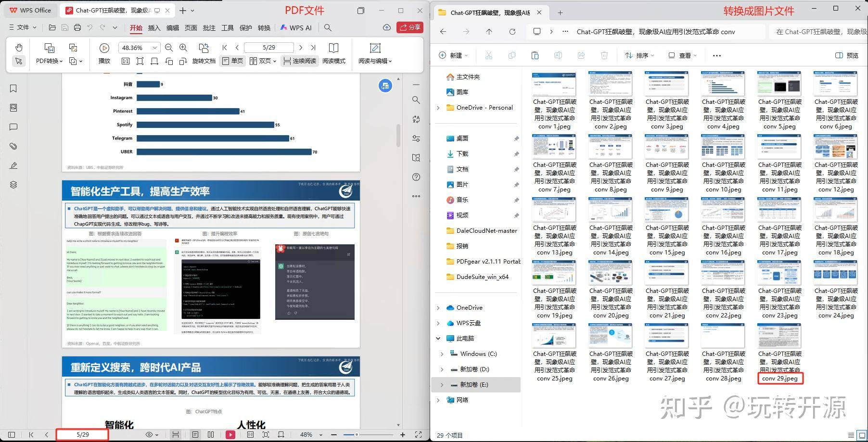Switch Explorer to details list view icon

coord(852,435)
